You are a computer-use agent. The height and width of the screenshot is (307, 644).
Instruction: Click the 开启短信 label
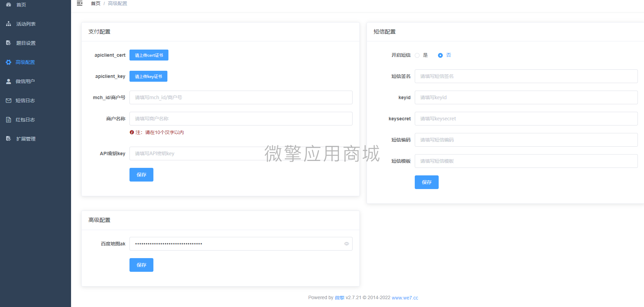(401, 55)
